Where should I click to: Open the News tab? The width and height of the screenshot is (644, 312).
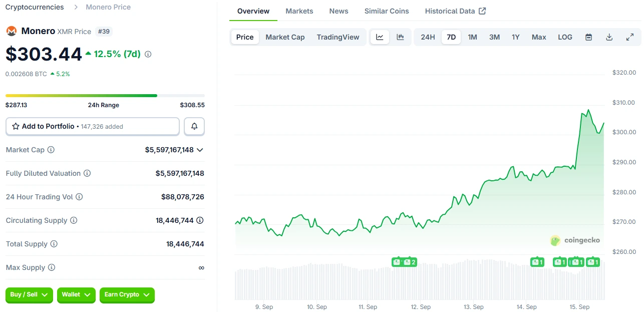tap(339, 11)
